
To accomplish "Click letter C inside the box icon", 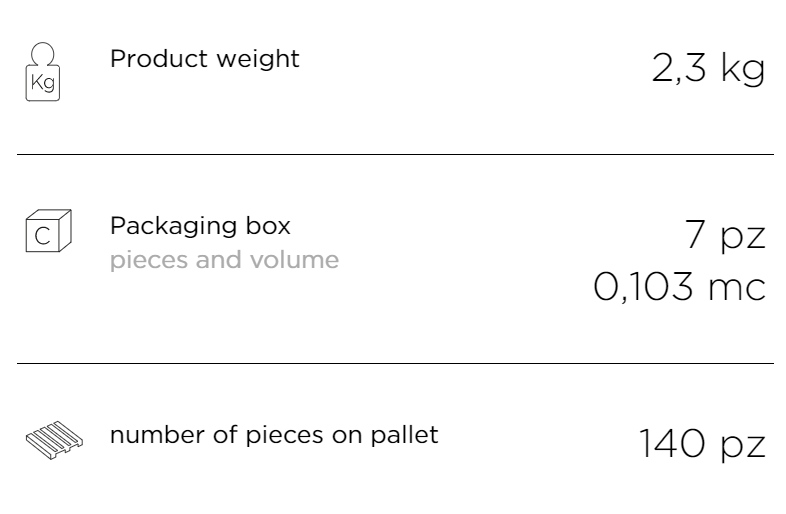I will tap(43, 236).
